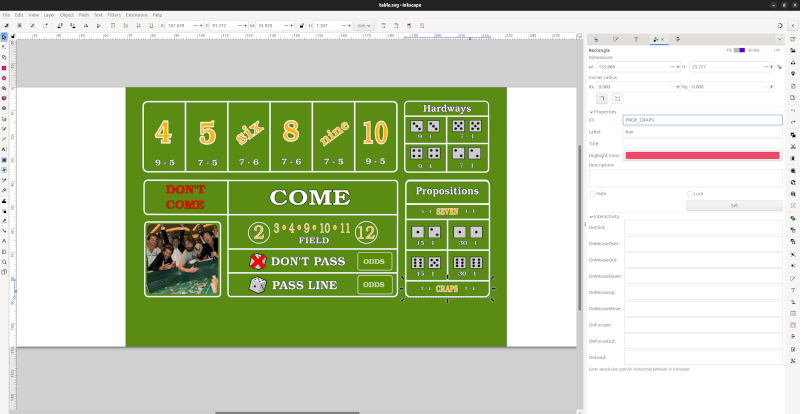The image size is (800, 414).
Task: Click the Highlight Color swatch
Action: coord(703,156)
